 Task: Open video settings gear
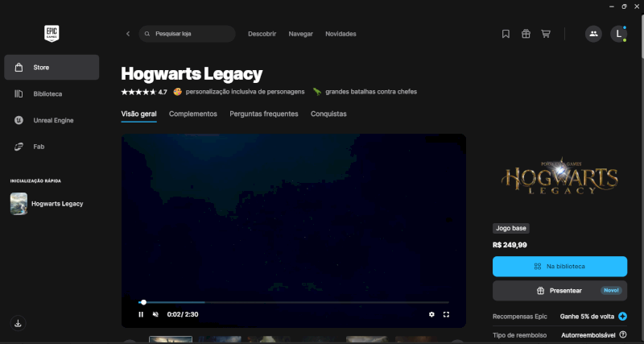pos(431,314)
